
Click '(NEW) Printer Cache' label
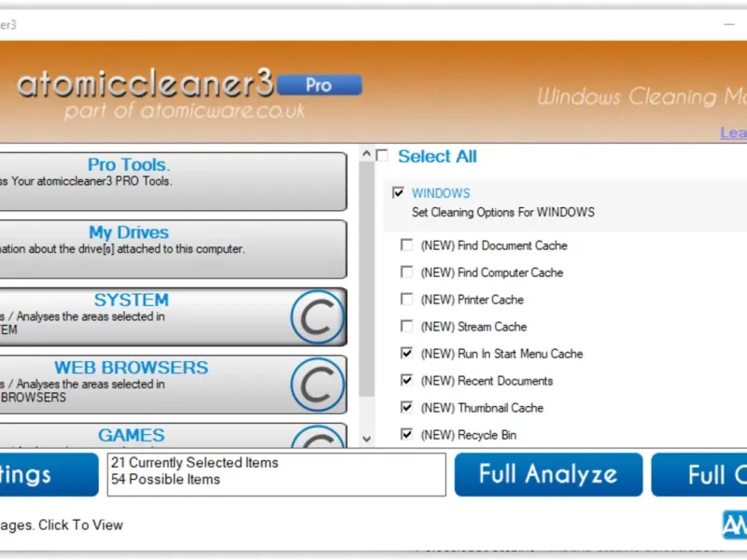[472, 300]
